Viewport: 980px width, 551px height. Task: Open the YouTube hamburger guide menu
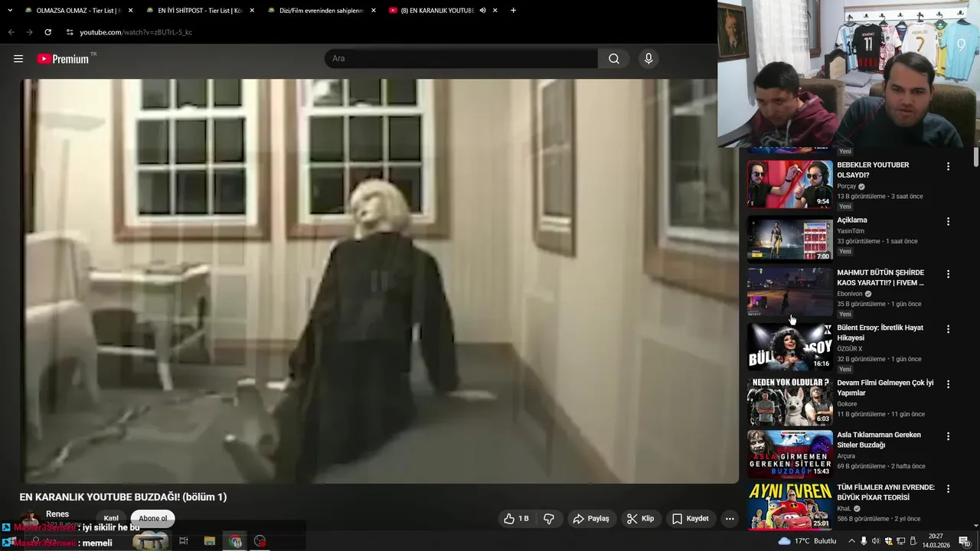(18, 59)
